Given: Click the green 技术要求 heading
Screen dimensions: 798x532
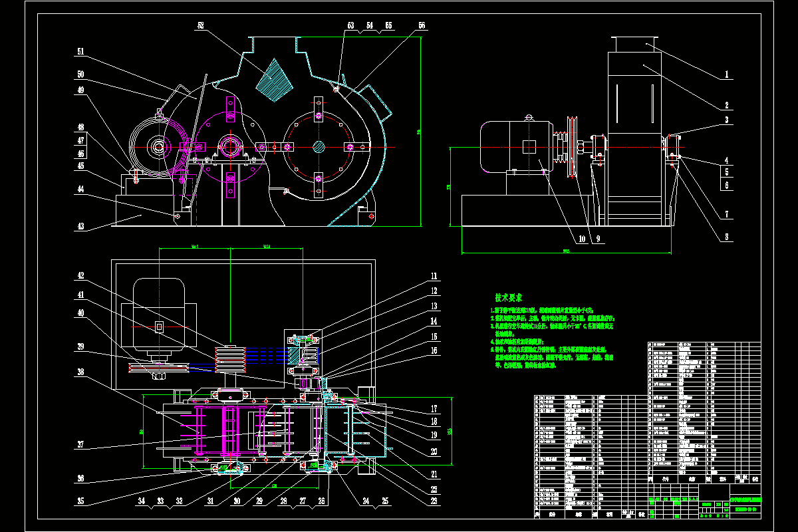Looking at the screenshot, I should [x=508, y=297].
